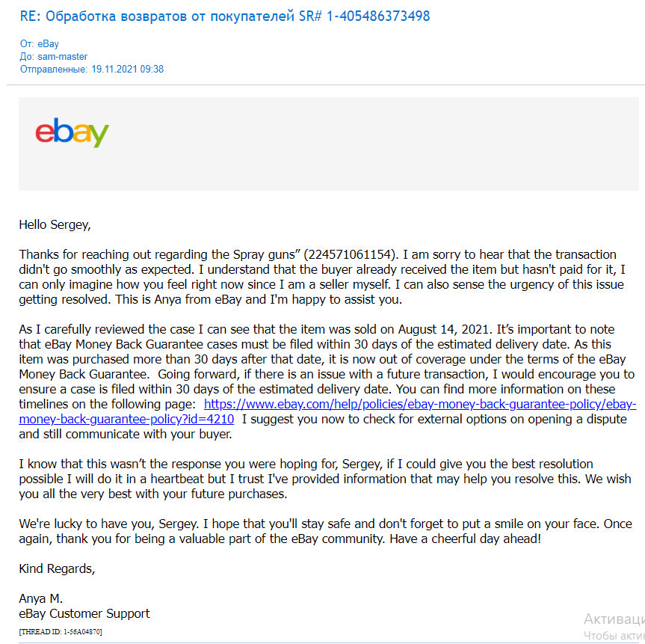Click the Anya M. signature name
This screenshot has height=644, width=645.
[40, 598]
